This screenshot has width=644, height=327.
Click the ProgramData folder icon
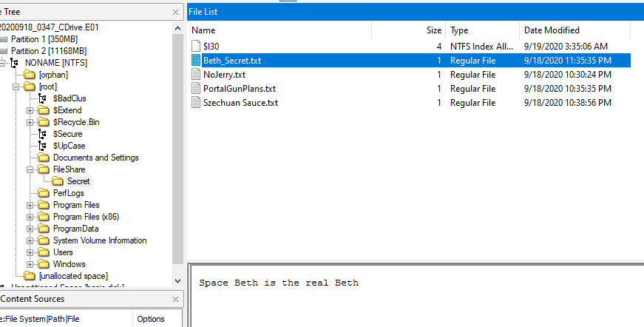[x=44, y=229]
